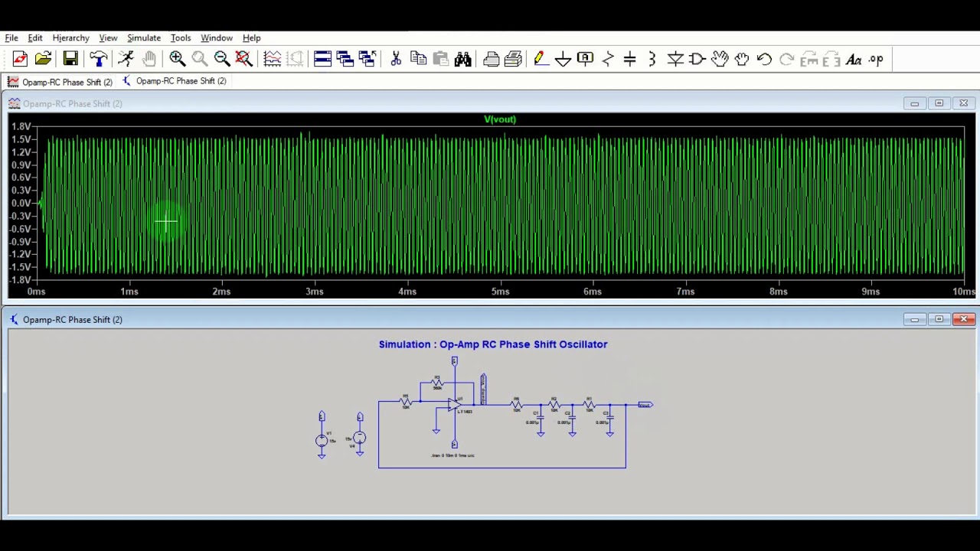Click the Print icon
This screenshot has height=551, width=980.
click(x=492, y=59)
